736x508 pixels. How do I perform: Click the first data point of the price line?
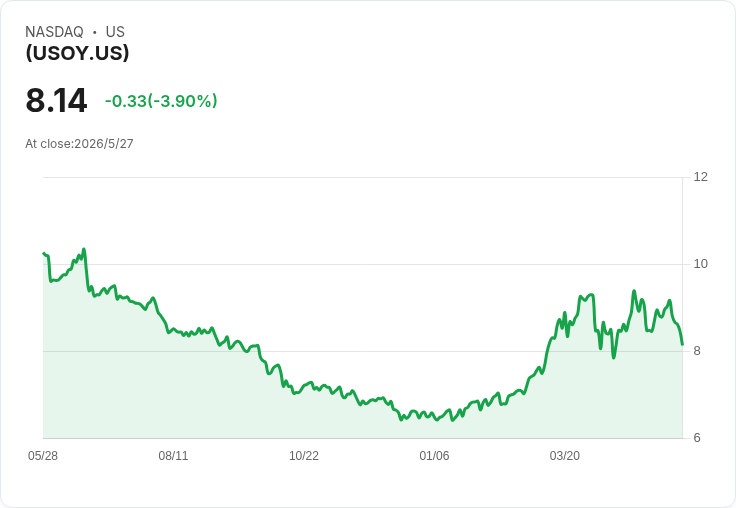click(44, 253)
